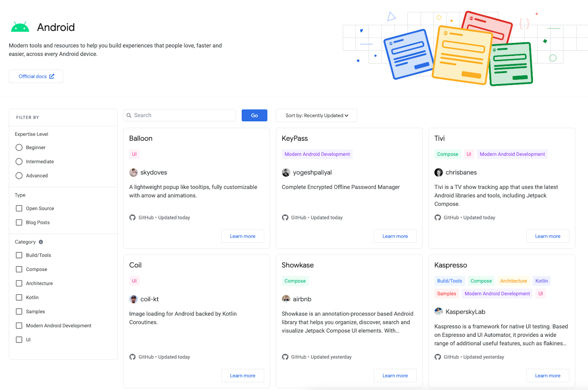Click the chrisbanes author name
The height and width of the screenshot is (390, 588).
point(461,173)
